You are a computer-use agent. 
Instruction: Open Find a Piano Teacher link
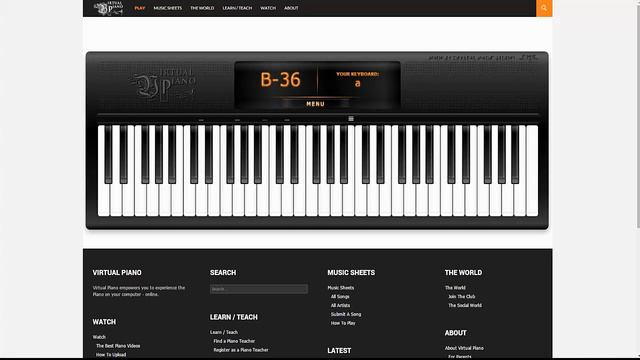coord(234,341)
